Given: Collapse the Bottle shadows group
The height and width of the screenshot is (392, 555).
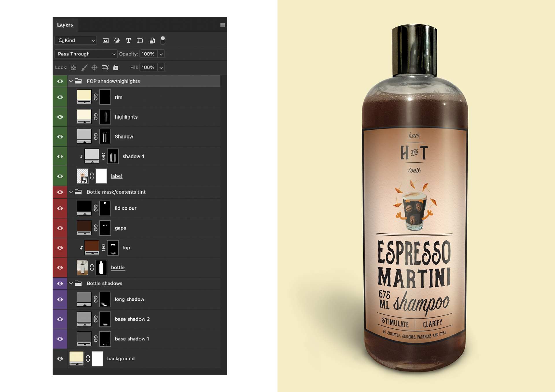Looking at the screenshot, I should click(x=71, y=283).
